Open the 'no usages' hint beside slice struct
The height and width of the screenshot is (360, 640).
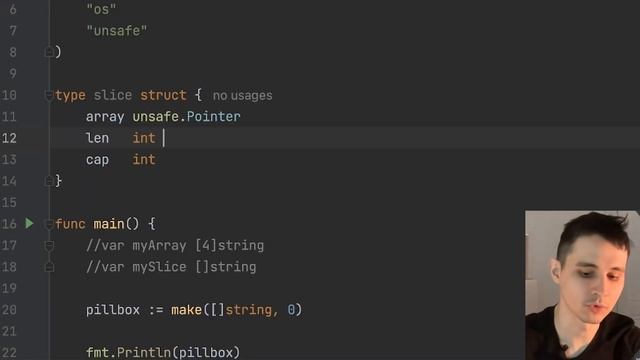pyautogui.click(x=242, y=96)
